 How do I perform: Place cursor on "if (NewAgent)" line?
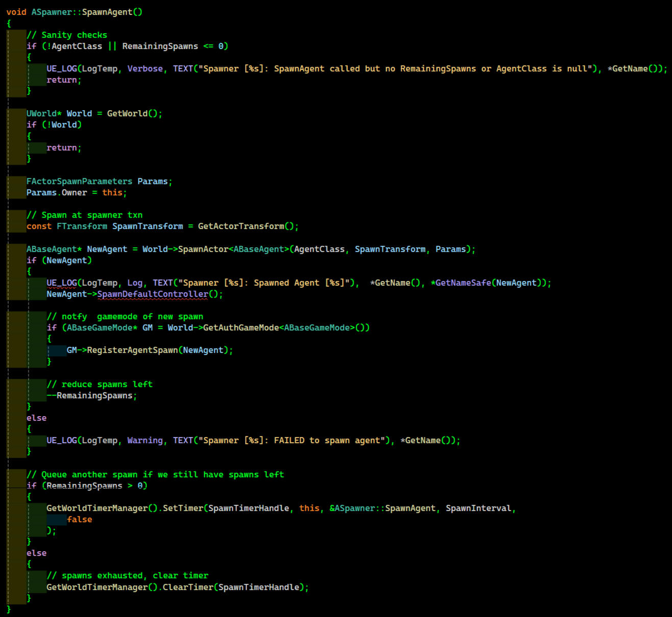(59, 261)
